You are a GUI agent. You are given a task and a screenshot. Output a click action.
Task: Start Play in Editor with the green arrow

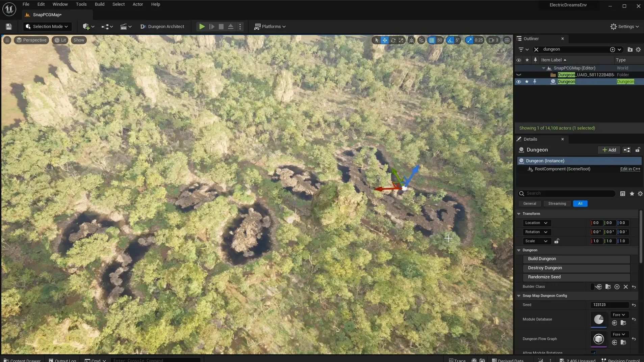point(202,27)
